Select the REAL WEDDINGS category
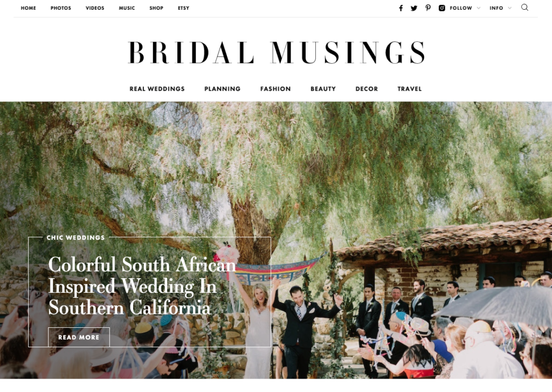552x392 pixels. 157,89
